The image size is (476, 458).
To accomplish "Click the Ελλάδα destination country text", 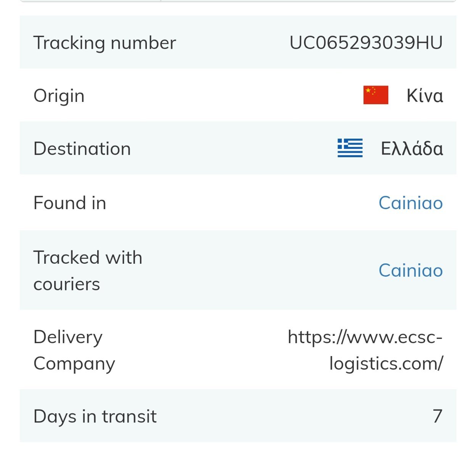I will (x=412, y=148).
